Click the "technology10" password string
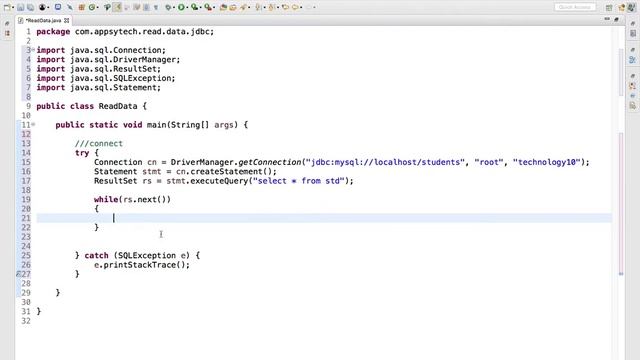This screenshot has width=640, height=360. coord(547,162)
